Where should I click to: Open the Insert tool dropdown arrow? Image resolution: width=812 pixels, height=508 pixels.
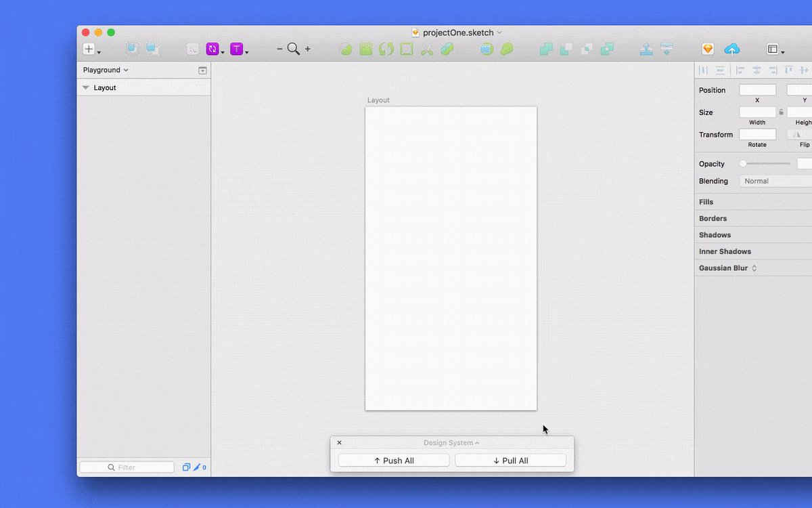click(x=99, y=52)
